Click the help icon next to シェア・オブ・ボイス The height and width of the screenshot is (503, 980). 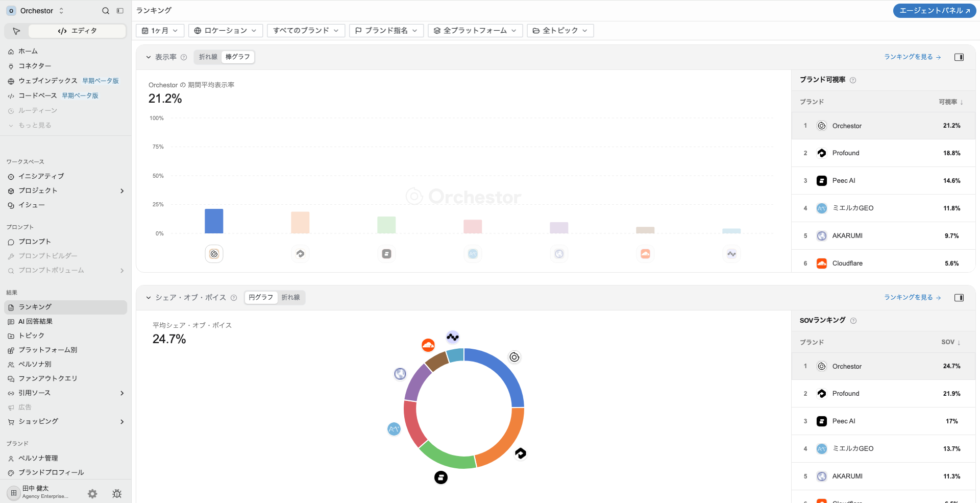(234, 298)
